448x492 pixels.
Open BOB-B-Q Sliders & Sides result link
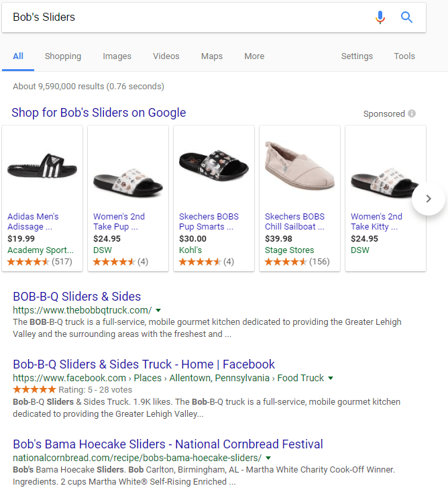point(77,297)
